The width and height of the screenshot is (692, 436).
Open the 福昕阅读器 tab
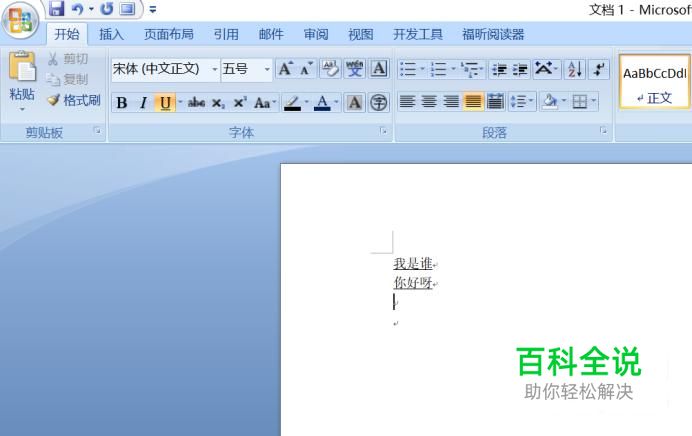pyautogui.click(x=493, y=34)
